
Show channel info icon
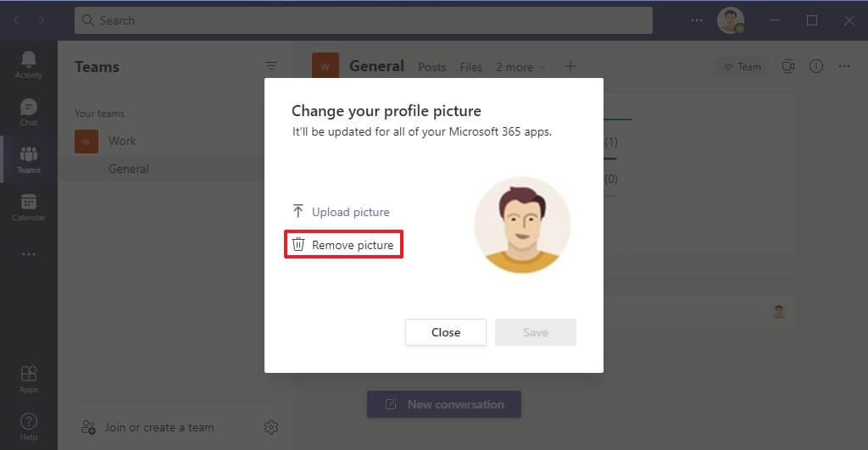click(816, 66)
